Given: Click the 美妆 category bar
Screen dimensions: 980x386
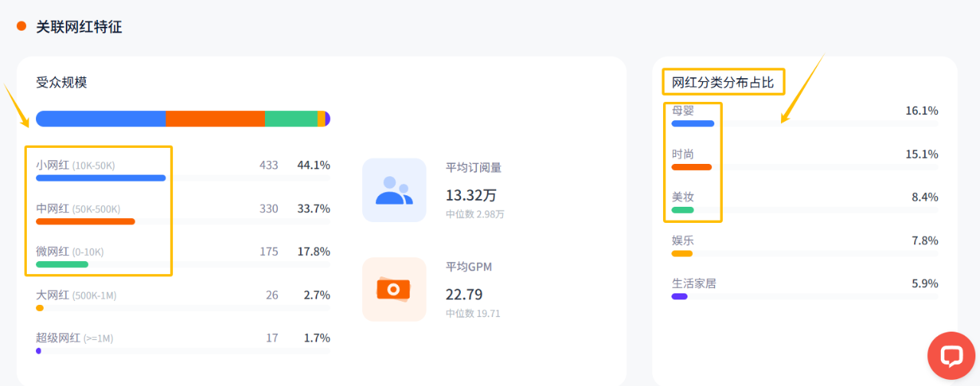Looking at the screenshot, I should click(x=683, y=210).
